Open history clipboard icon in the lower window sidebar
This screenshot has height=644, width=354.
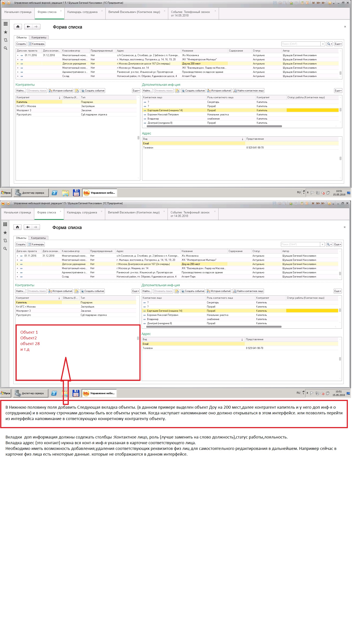click(x=5, y=240)
